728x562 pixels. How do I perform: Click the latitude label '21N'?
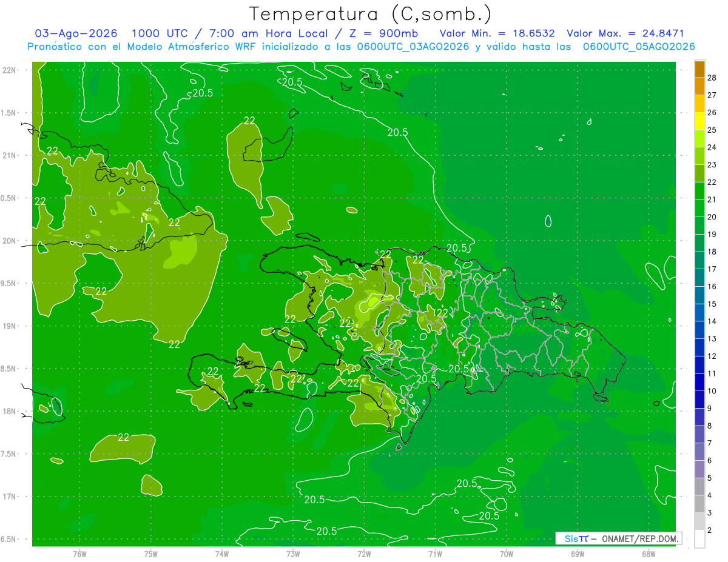(x=10, y=156)
